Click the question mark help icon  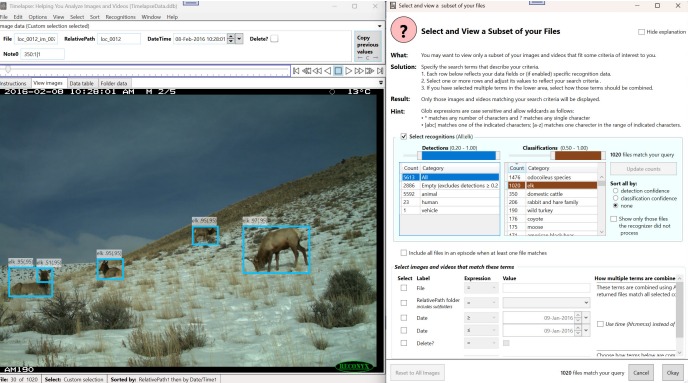click(403, 30)
